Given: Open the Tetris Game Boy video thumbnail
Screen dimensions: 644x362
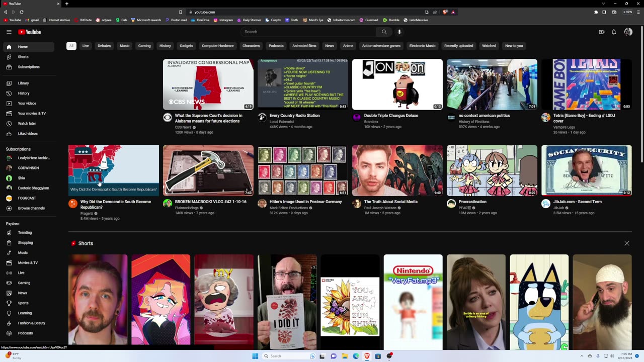Looking at the screenshot, I should pyautogui.click(x=587, y=84).
